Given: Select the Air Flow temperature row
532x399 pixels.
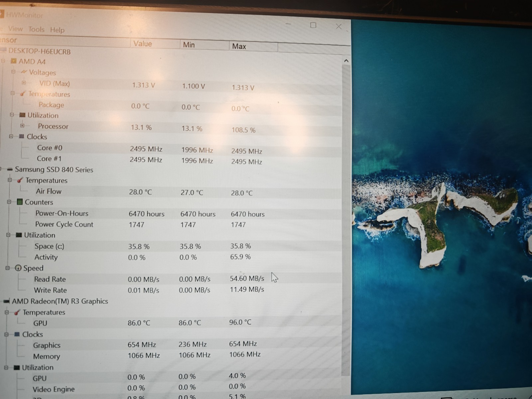Looking at the screenshot, I should coord(171,192).
